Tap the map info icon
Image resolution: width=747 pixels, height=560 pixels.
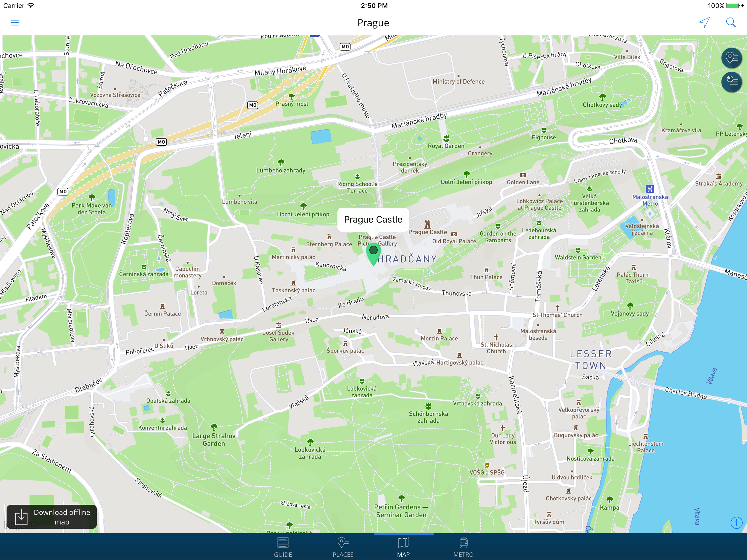(736, 523)
